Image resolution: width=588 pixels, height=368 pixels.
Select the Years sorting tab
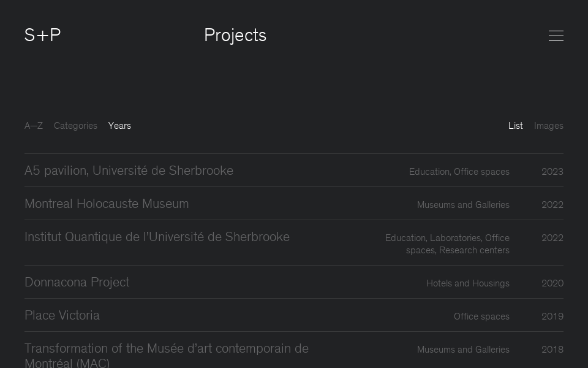pyautogui.click(x=119, y=126)
